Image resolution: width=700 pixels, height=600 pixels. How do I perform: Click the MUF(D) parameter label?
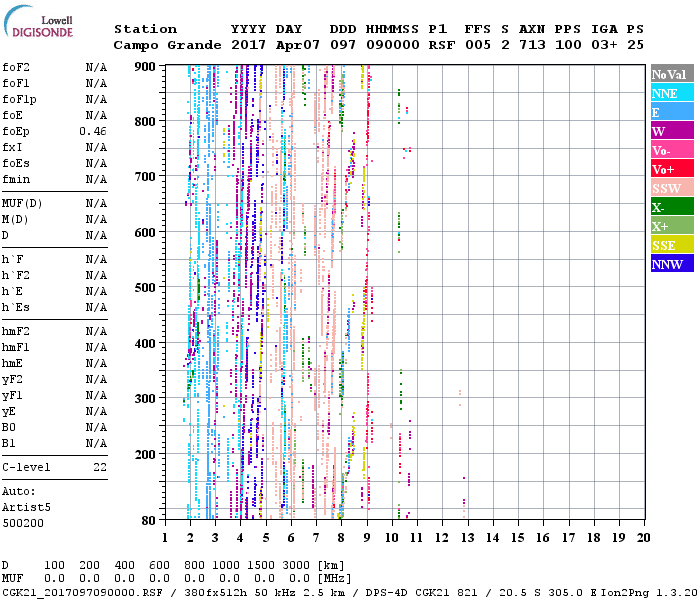[x=20, y=203]
